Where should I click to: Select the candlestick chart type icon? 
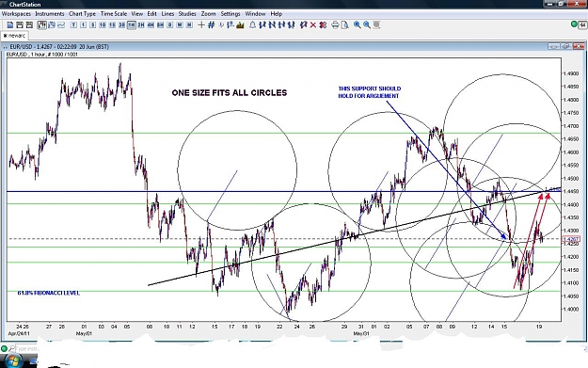tap(41, 25)
